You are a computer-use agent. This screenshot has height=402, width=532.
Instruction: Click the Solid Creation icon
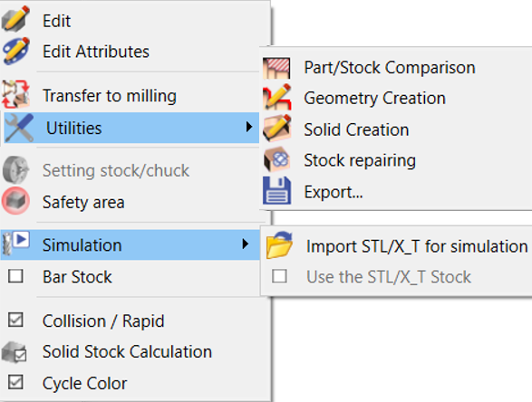[276, 129]
